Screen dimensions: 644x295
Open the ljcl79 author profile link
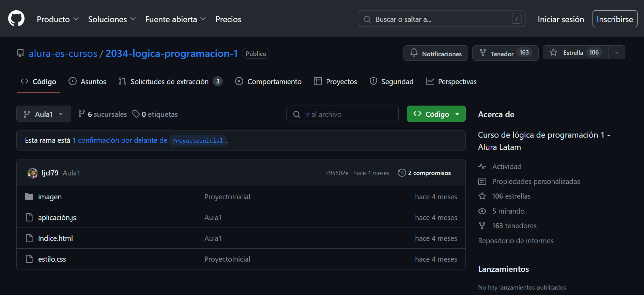click(x=50, y=173)
